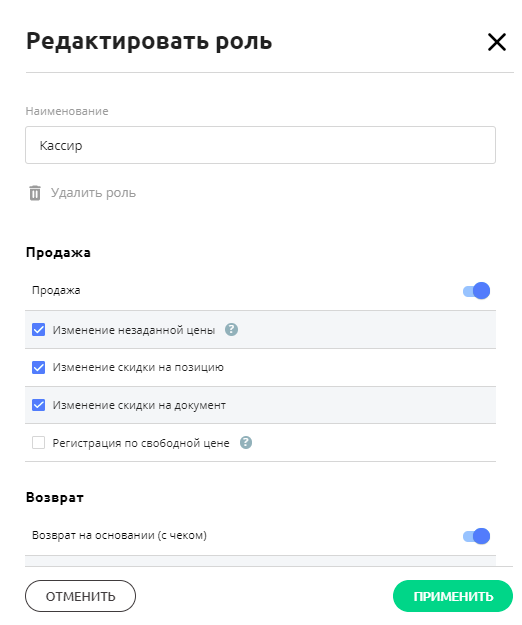The width and height of the screenshot is (522, 625).
Task: Uncheck Изменение незаданной цены checkbox
Action: click(39, 330)
